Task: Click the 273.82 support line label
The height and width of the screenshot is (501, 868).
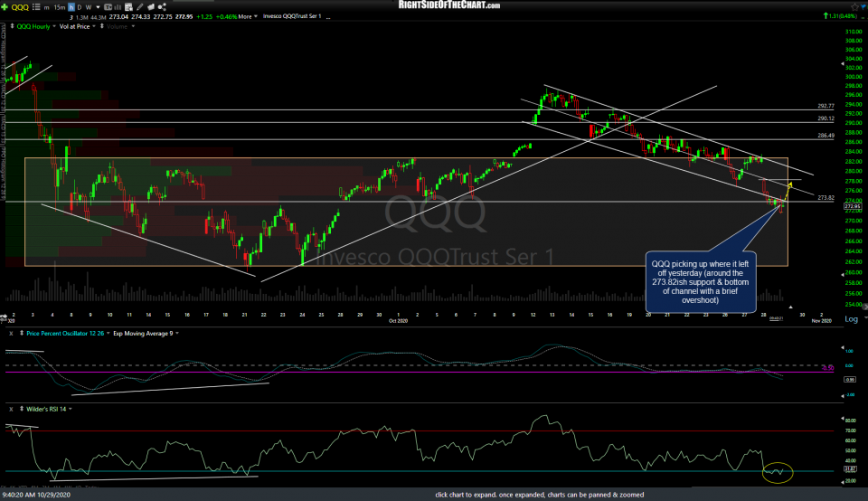Action: tap(826, 198)
